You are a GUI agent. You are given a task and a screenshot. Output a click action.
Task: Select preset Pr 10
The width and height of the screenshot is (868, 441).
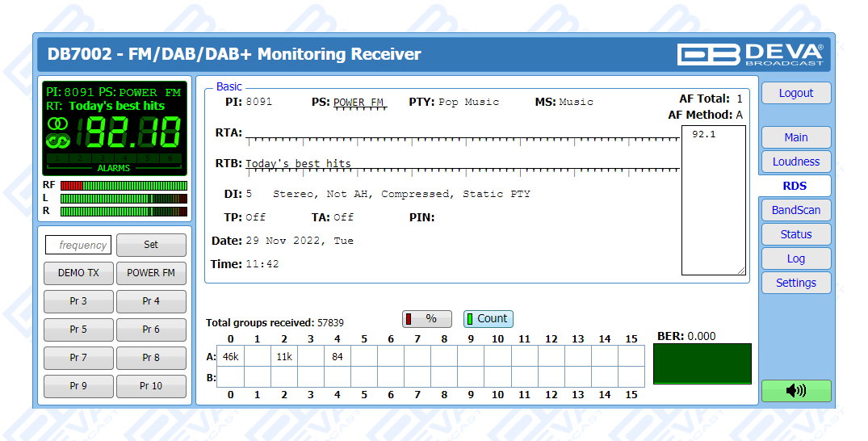(x=151, y=386)
